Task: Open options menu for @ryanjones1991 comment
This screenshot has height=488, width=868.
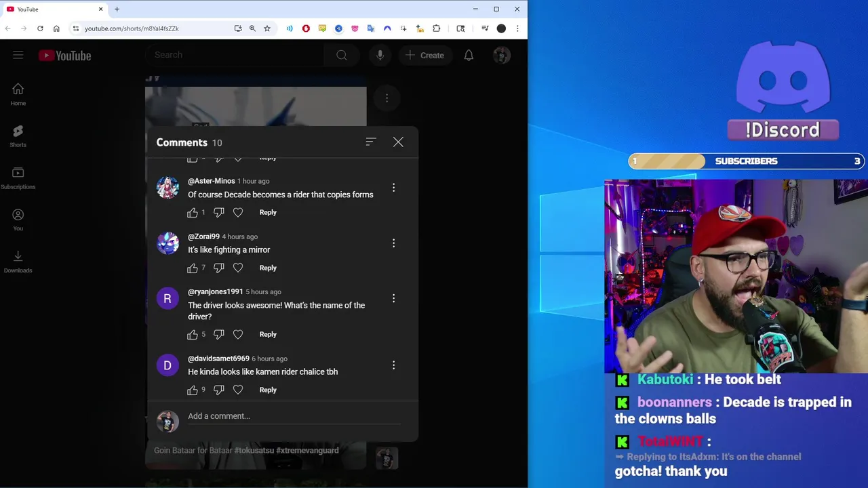Action: tap(393, 298)
